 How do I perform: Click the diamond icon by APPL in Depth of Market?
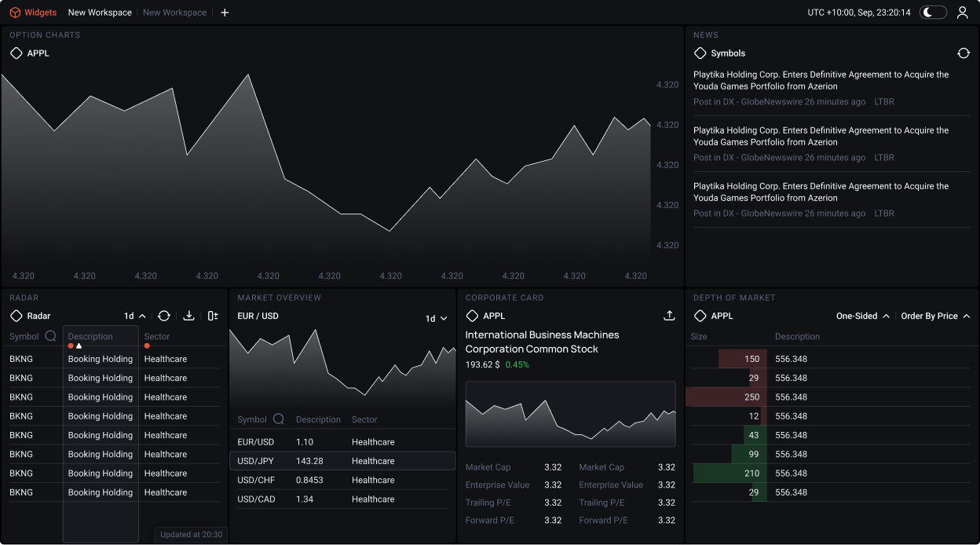700,316
